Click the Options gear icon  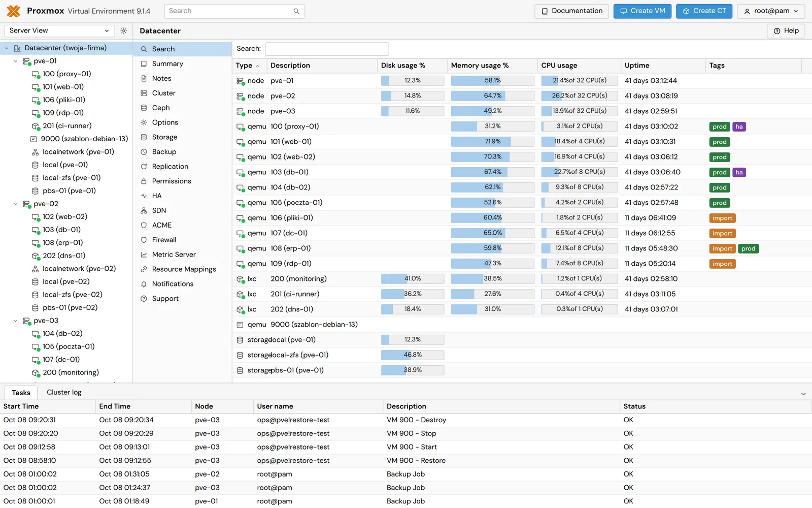[x=144, y=123]
